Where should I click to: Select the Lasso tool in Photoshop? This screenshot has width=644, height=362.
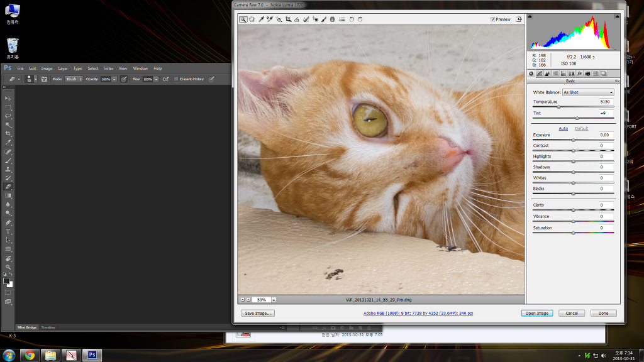pyautogui.click(x=8, y=116)
